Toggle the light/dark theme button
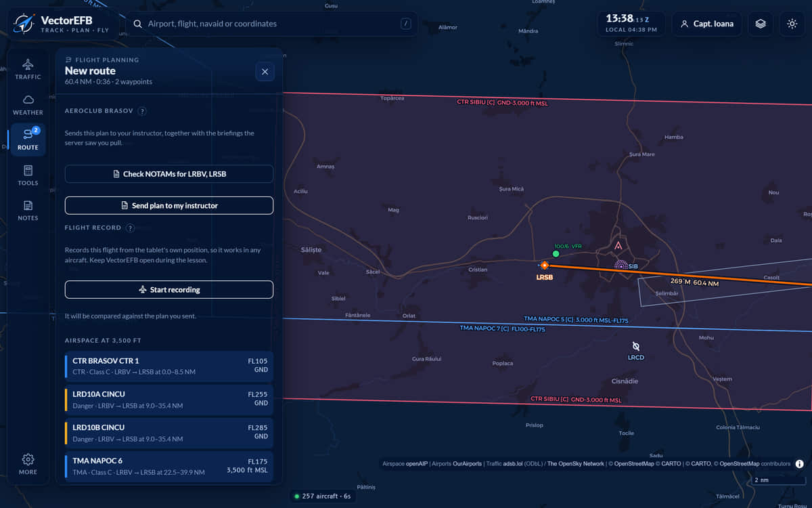The height and width of the screenshot is (508, 812). coord(792,24)
